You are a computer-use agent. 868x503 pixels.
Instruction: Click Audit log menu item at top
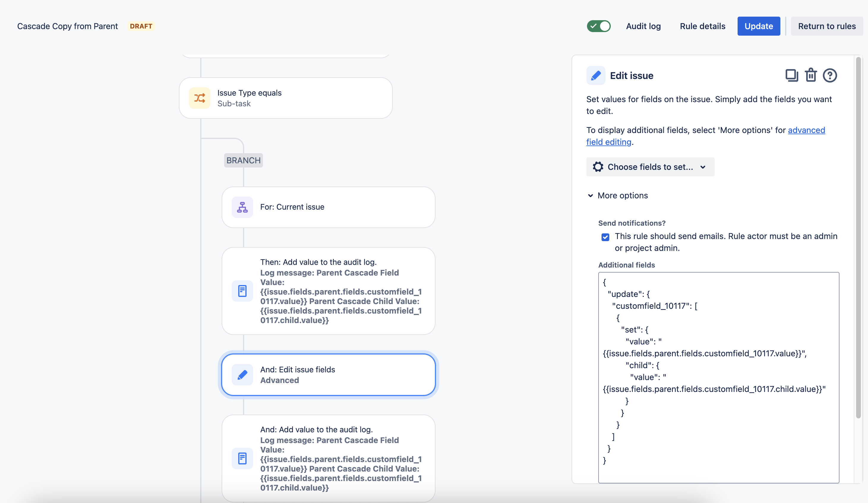(x=643, y=26)
